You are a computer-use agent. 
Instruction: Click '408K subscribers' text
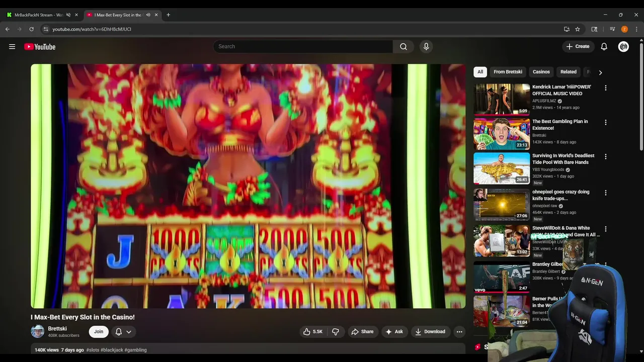pos(63,335)
